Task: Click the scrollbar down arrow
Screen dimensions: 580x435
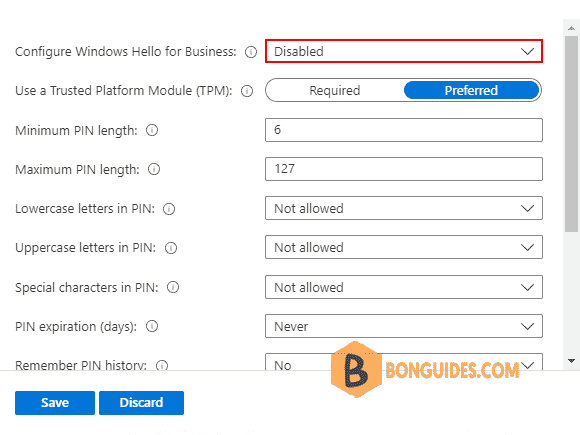Action: 571,361
